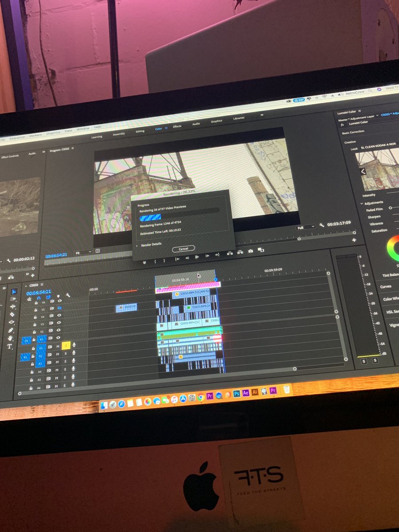Step forward one frame
The height and width of the screenshot is (532, 399).
coord(207,256)
